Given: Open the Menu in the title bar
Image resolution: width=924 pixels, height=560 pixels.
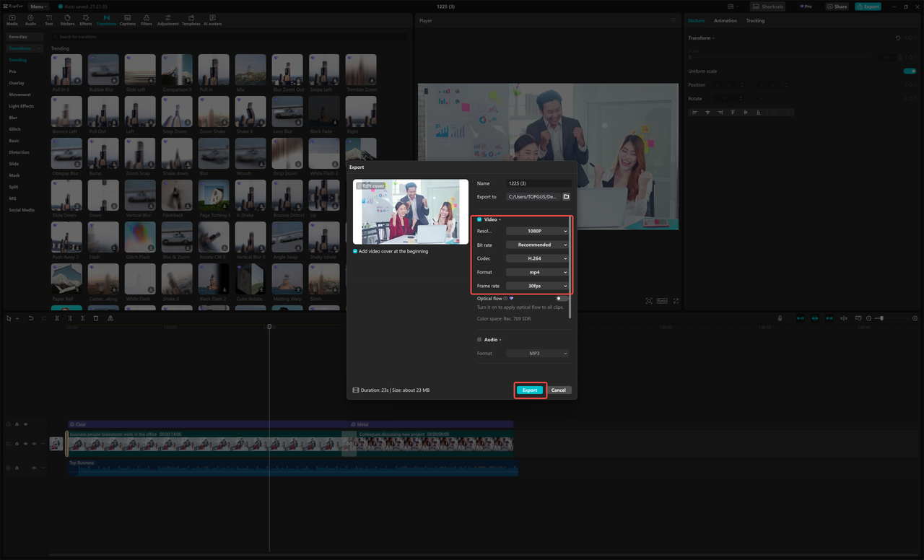Looking at the screenshot, I should [38, 6].
